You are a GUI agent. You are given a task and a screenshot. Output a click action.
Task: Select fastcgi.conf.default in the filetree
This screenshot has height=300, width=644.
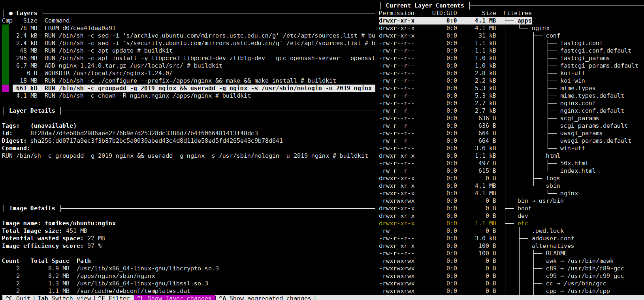(x=595, y=51)
